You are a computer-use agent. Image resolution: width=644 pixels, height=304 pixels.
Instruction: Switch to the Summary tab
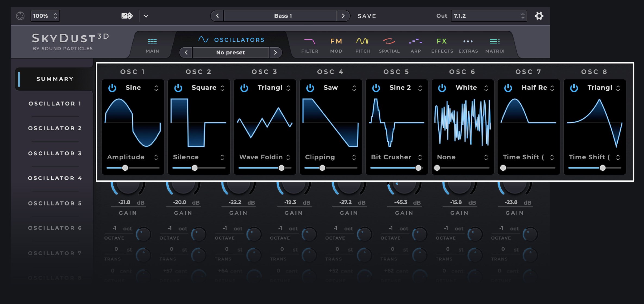tap(54, 79)
